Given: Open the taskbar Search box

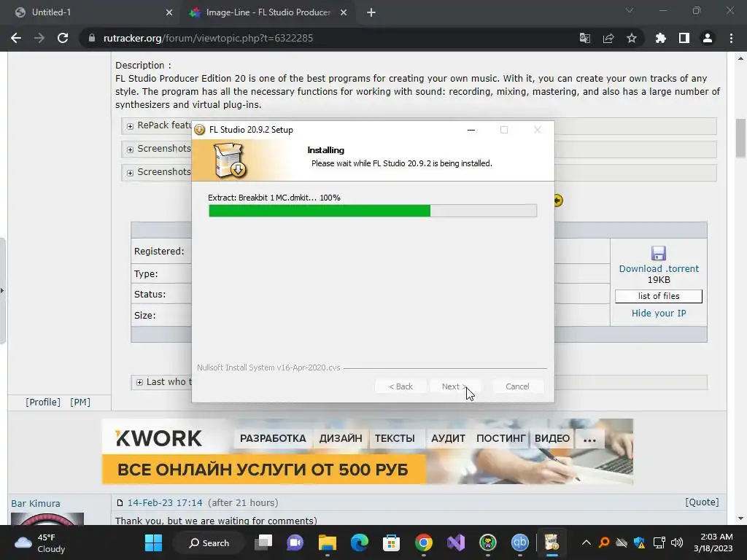Looking at the screenshot, I should click(x=209, y=542).
